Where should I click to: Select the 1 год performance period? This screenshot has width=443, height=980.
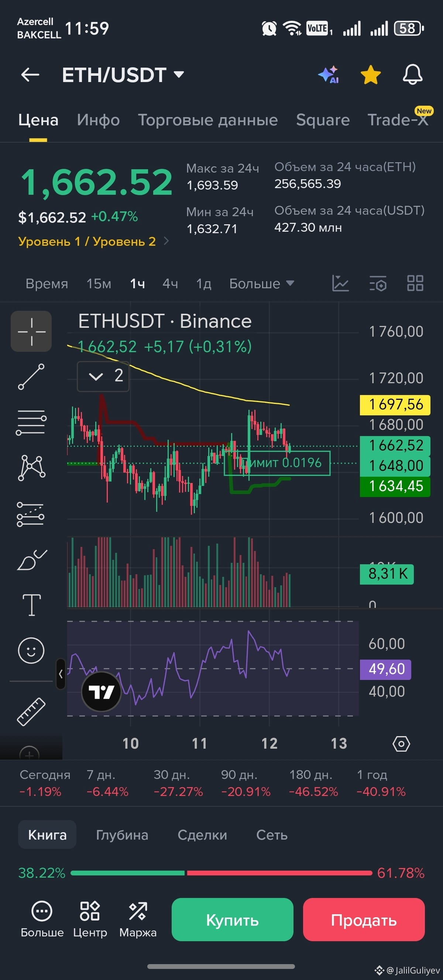pyautogui.click(x=381, y=783)
